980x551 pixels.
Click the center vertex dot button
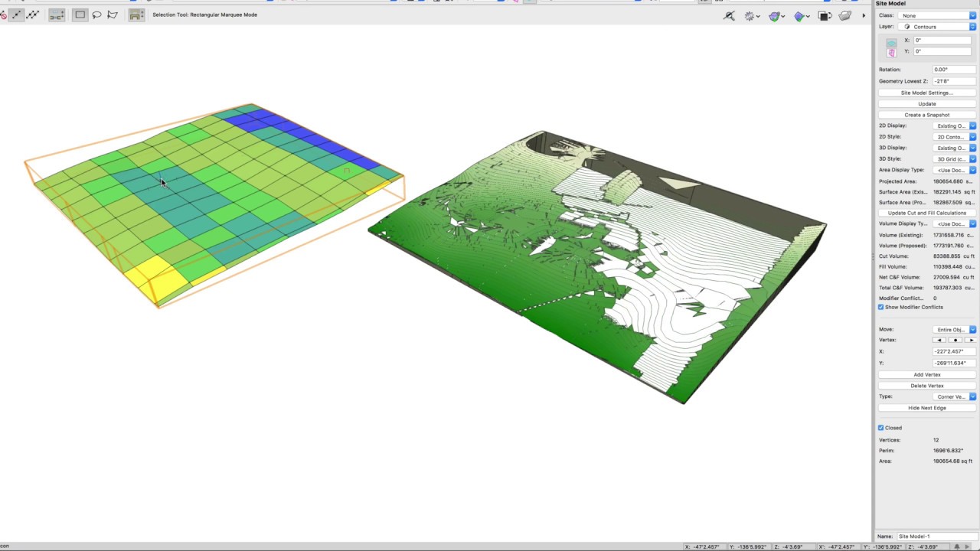[x=955, y=340]
